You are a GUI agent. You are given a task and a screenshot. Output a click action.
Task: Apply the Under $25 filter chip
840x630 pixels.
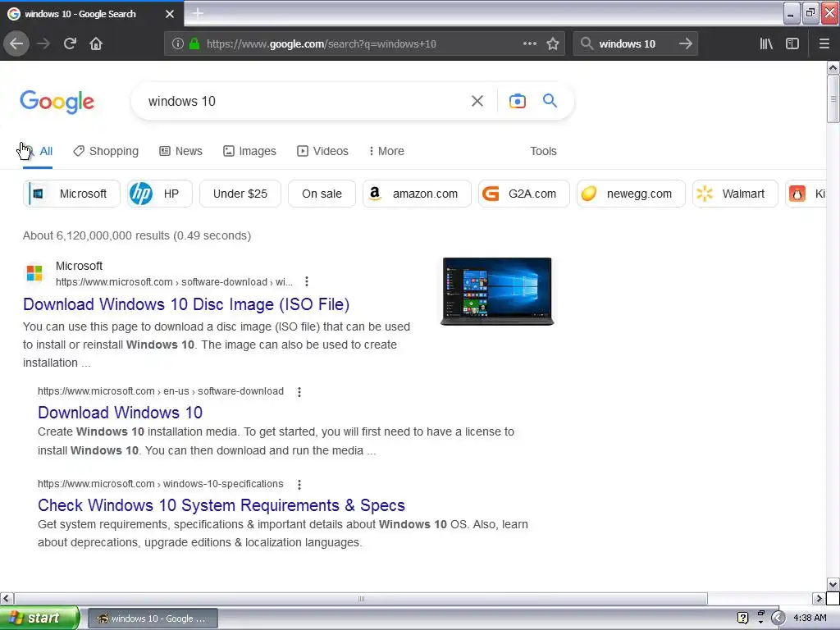point(240,194)
